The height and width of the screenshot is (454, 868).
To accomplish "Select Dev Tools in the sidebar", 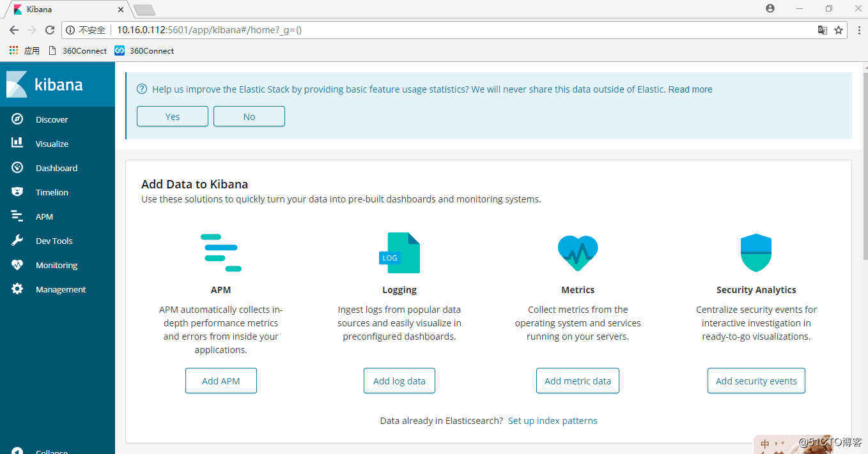I will click(x=54, y=241).
